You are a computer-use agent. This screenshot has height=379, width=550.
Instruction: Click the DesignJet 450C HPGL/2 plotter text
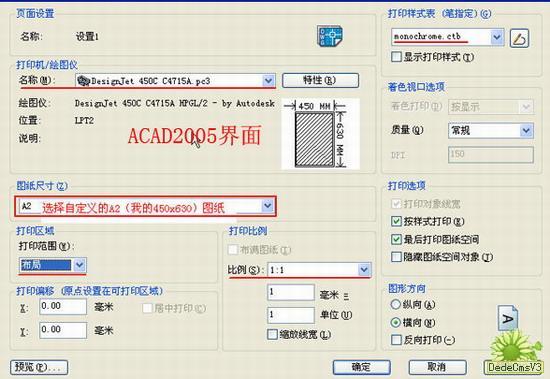pyautogui.click(x=174, y=103)
